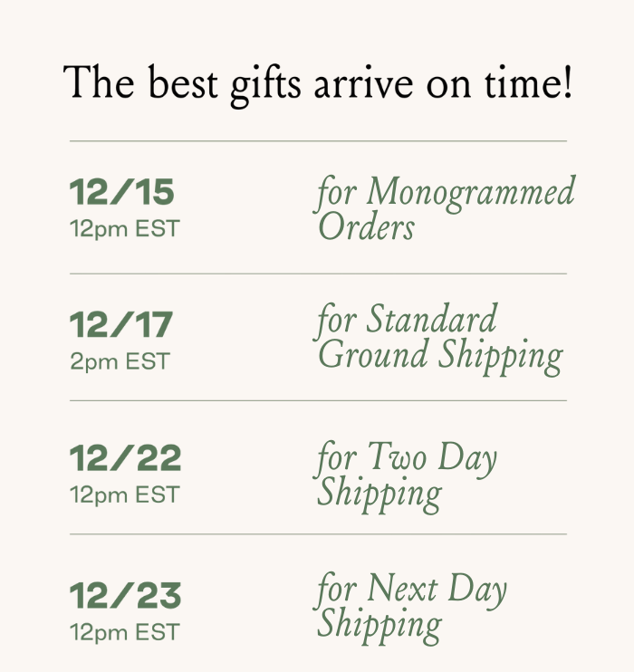Image resolution: width=634 pixels, height=672 pixels.
Task: Select the 12/23 deadline date
Action: [125, 595]
